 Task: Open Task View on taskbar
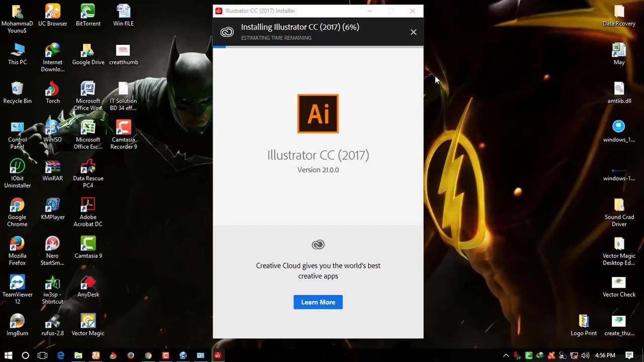[43, 355]
